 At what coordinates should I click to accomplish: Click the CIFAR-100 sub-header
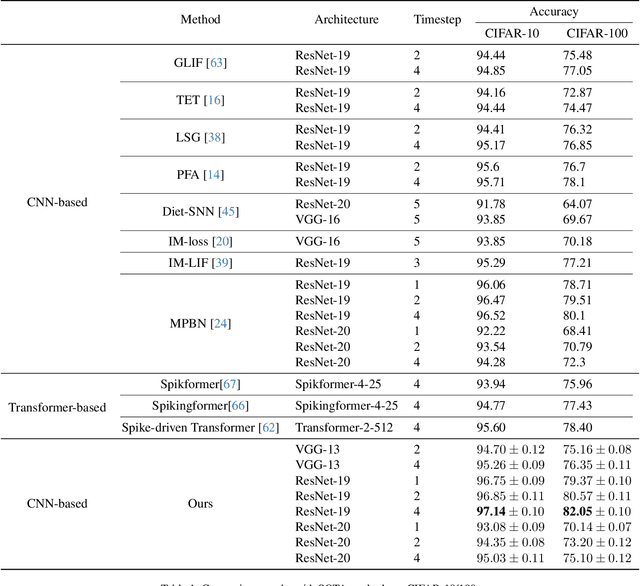click(x=596, y=33)
